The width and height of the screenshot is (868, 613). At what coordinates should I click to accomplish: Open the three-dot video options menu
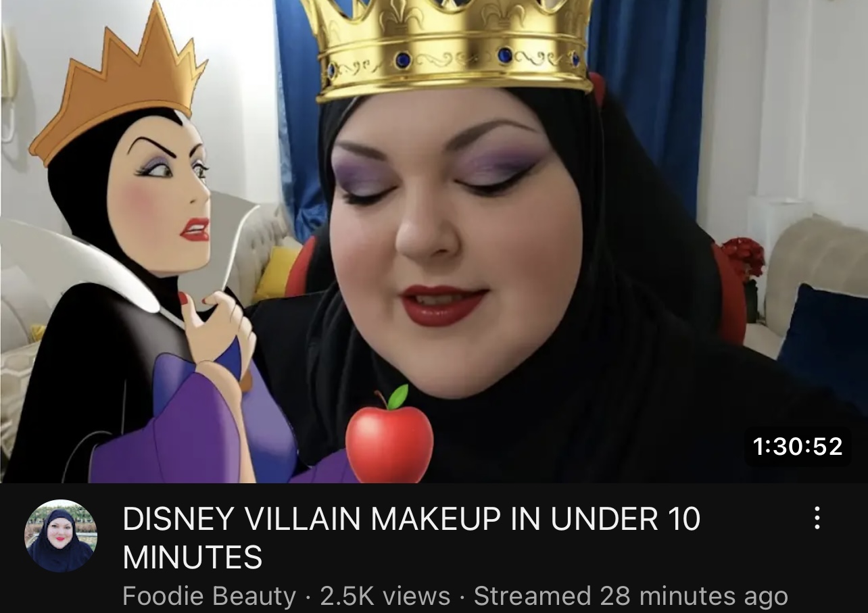click(x=817, y=518)
